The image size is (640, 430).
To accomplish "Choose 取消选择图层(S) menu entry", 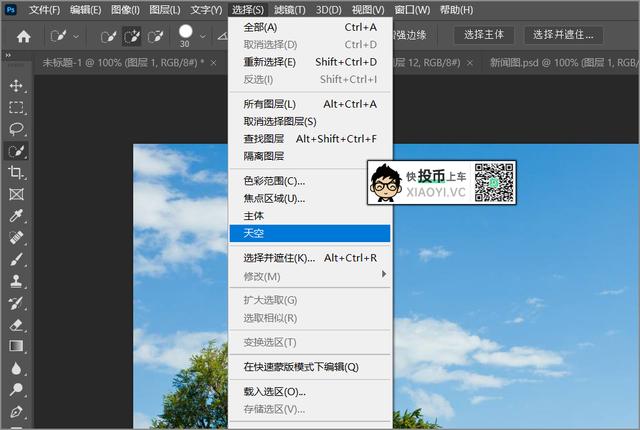I will (310, 122).
